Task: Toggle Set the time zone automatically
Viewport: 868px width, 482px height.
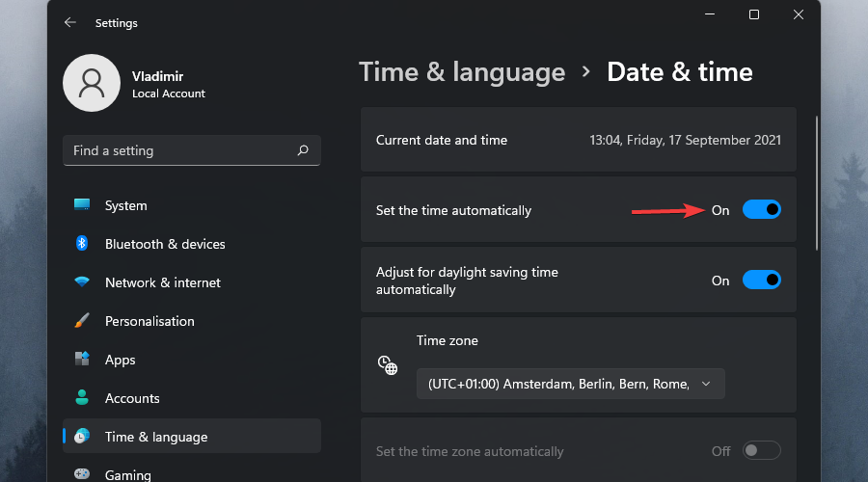Action: (761, 451)
